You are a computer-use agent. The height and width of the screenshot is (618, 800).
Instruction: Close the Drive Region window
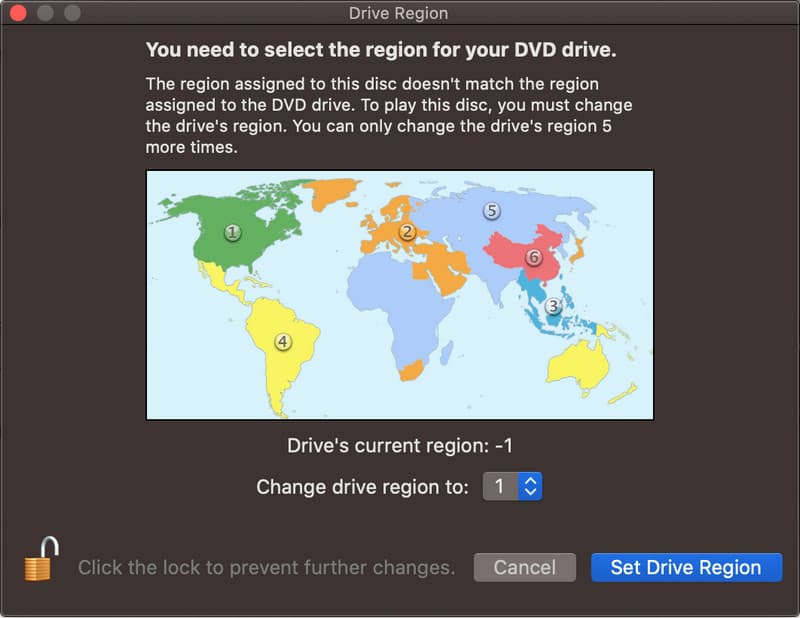click(x=18, y=13)
